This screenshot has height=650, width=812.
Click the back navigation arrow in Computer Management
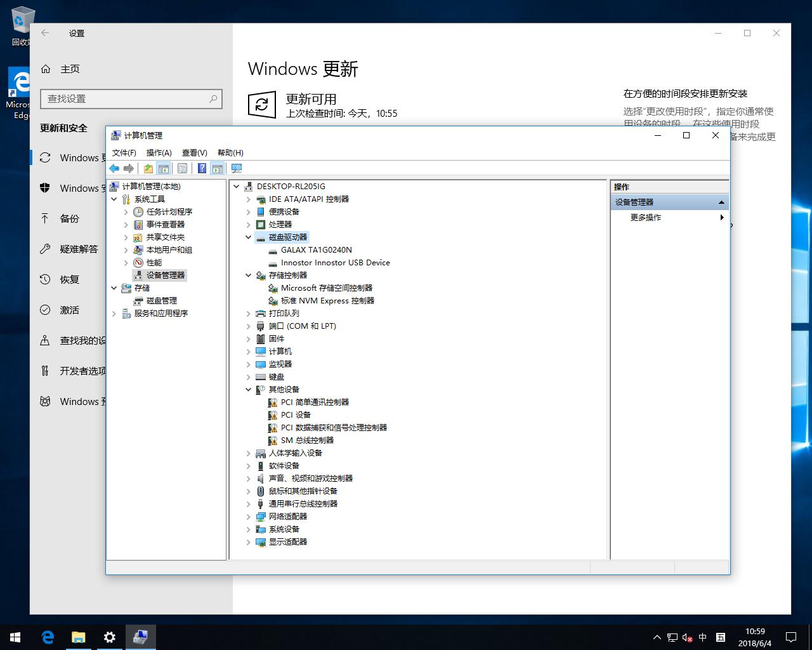pos(114,168)
